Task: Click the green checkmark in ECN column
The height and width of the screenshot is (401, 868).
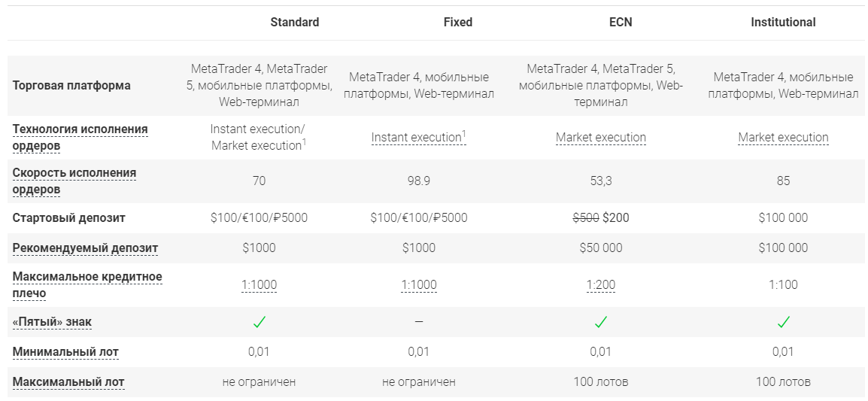Action: click(600, 322)
